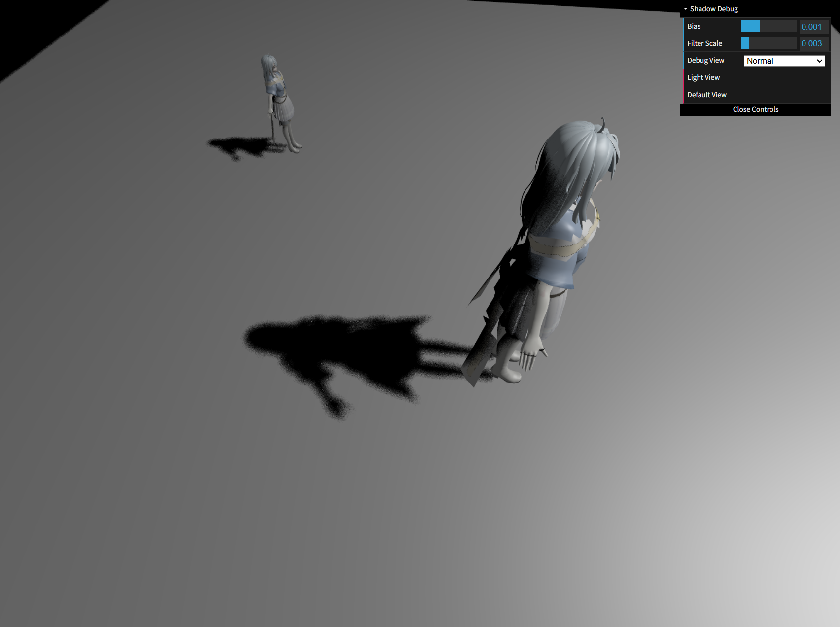Close the controls panel

(756, 109)
